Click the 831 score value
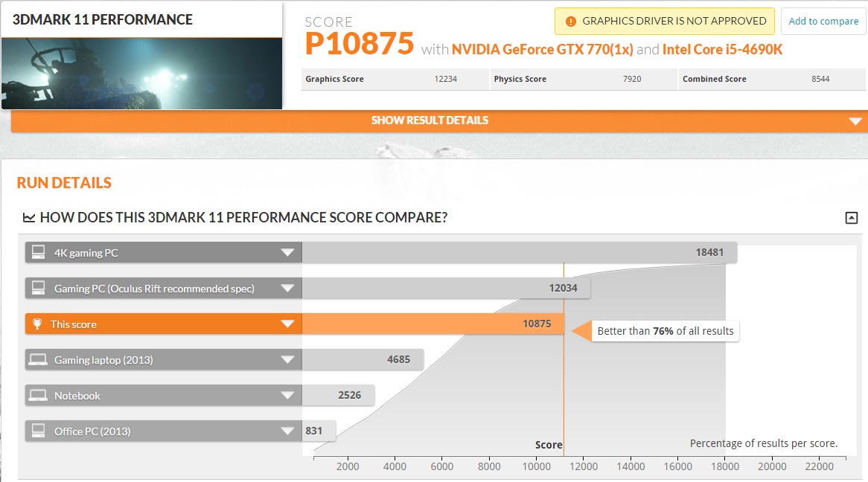The height and width of the screenshot is (482, 868). (314, 431)
